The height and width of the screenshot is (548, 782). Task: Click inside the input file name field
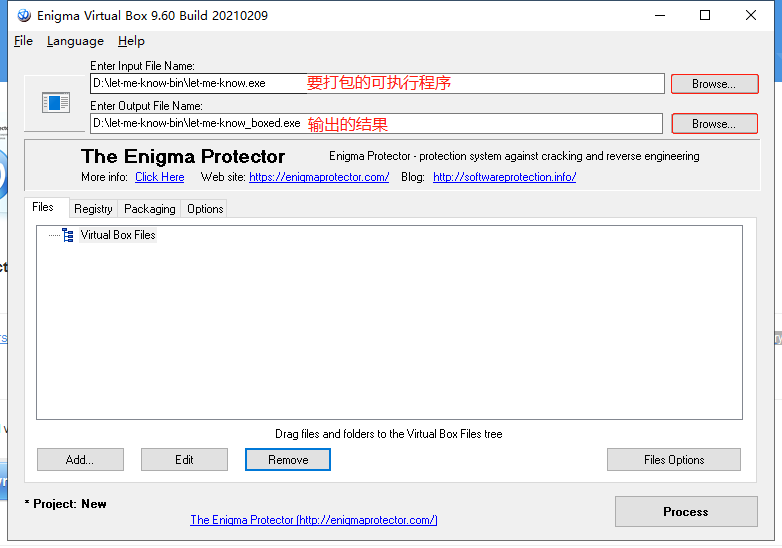click(x=377, y=83)
